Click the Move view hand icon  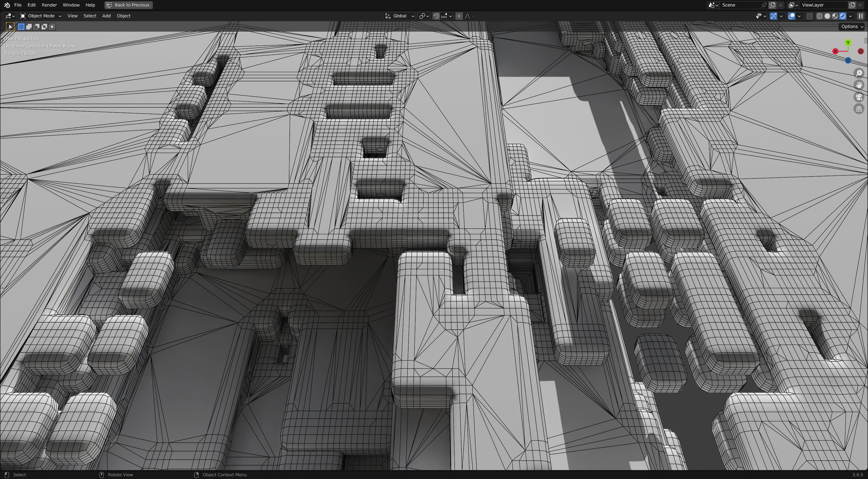[859, 85]
